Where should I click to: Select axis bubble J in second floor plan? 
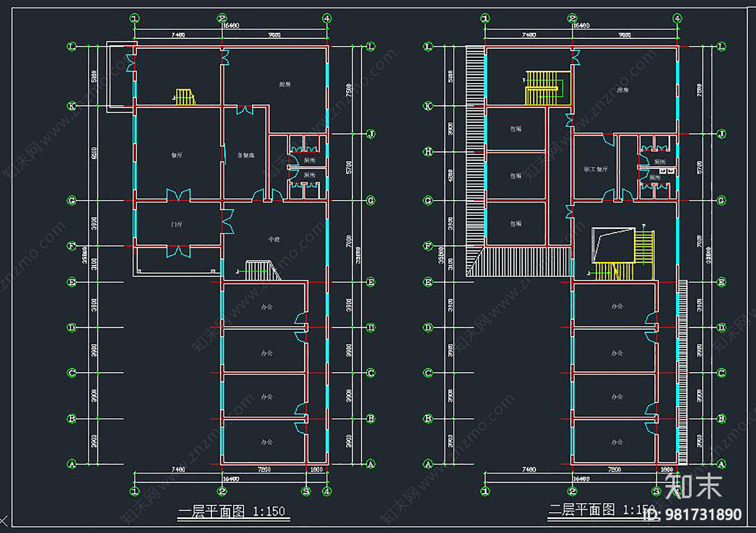(722, 134)
